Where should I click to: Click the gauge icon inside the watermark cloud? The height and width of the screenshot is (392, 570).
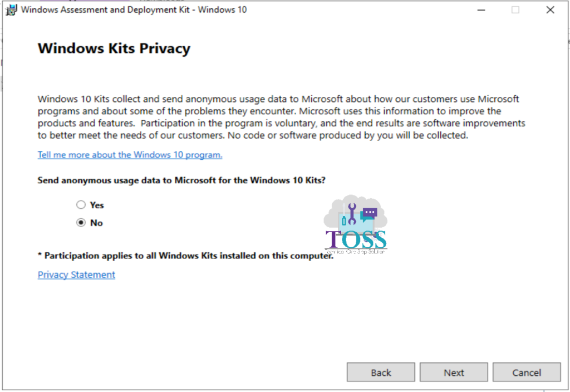click(x=375, y=236)
